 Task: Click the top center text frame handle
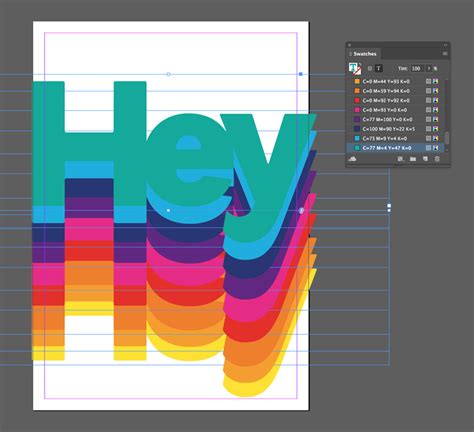(168, 74)
